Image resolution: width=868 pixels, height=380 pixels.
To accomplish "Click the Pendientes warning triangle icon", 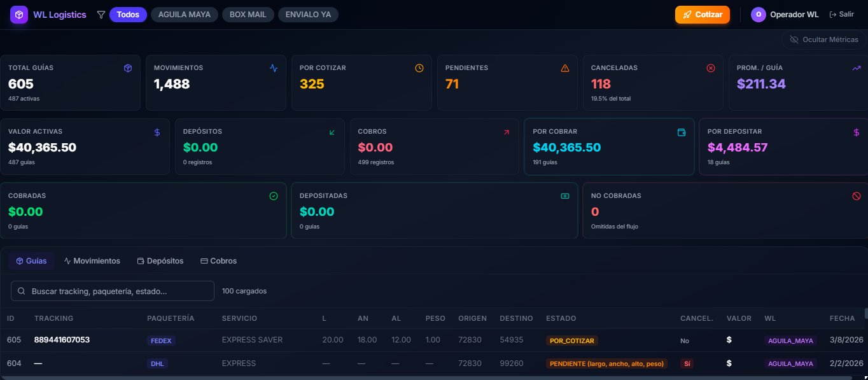I will coord(565,68).
